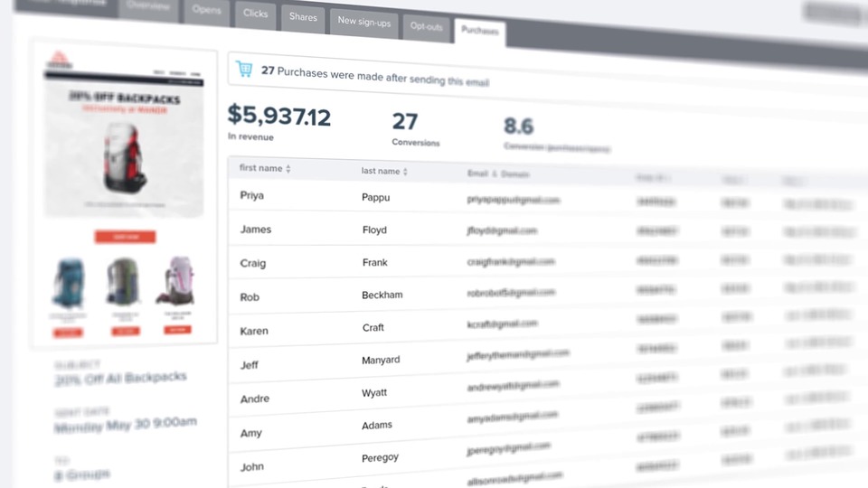
Task: Click last name cell Adams
Action: [377, 425]
